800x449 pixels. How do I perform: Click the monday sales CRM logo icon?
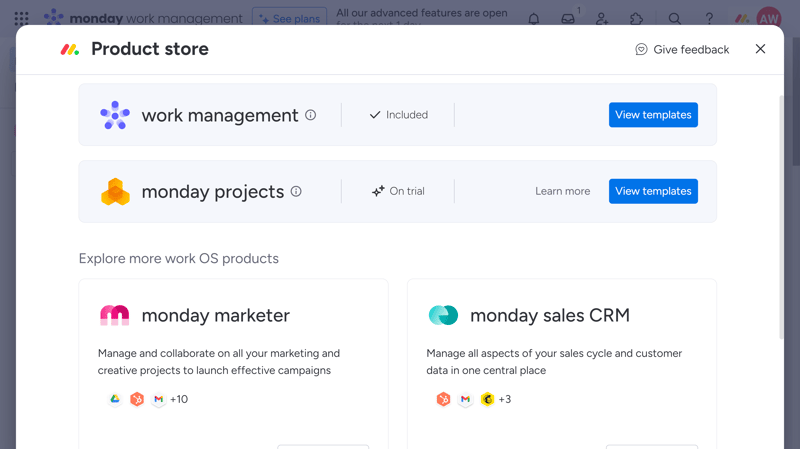[x=443, y=315]
